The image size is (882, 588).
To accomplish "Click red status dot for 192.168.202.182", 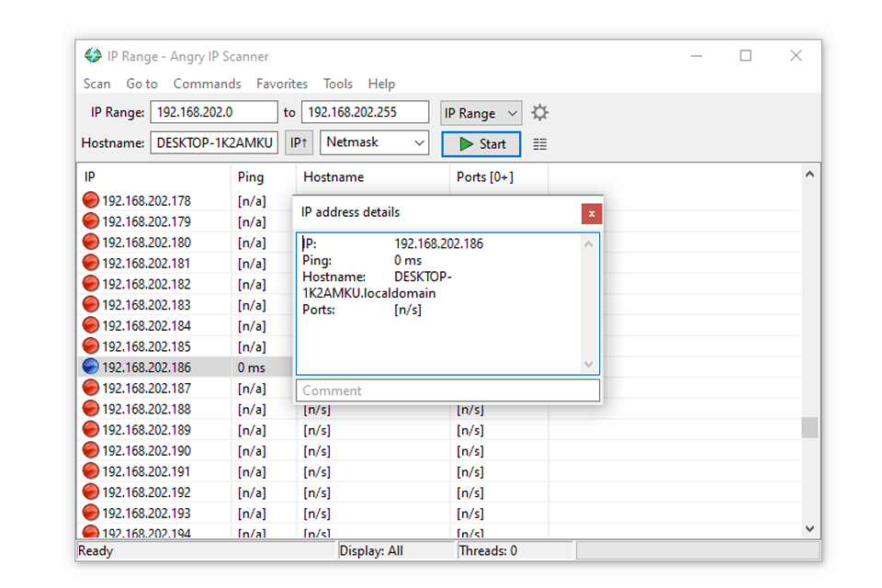I will [91, 284].
